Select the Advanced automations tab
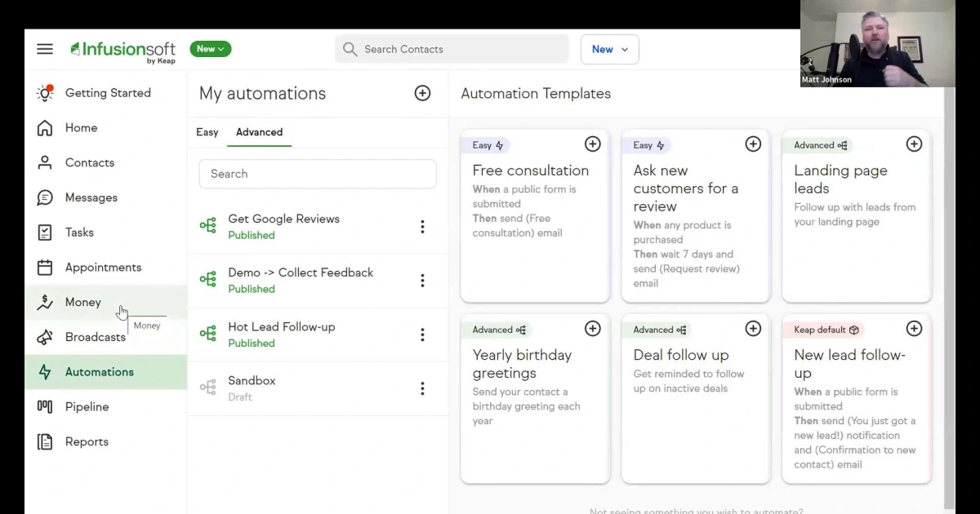Viewport: 980px width, 514px height. (259, 132)
